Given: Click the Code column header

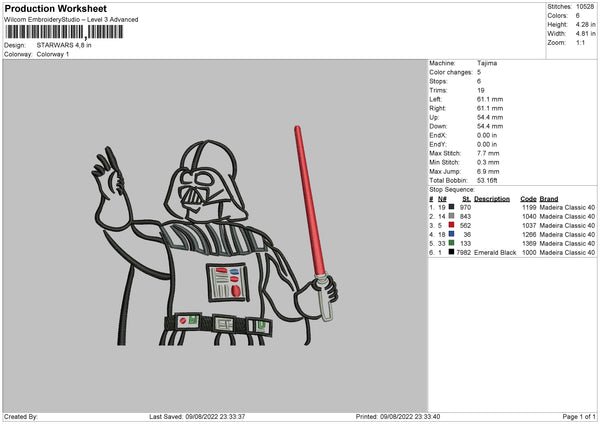Looking at the screenshot, I should click(x=528, y=199).
